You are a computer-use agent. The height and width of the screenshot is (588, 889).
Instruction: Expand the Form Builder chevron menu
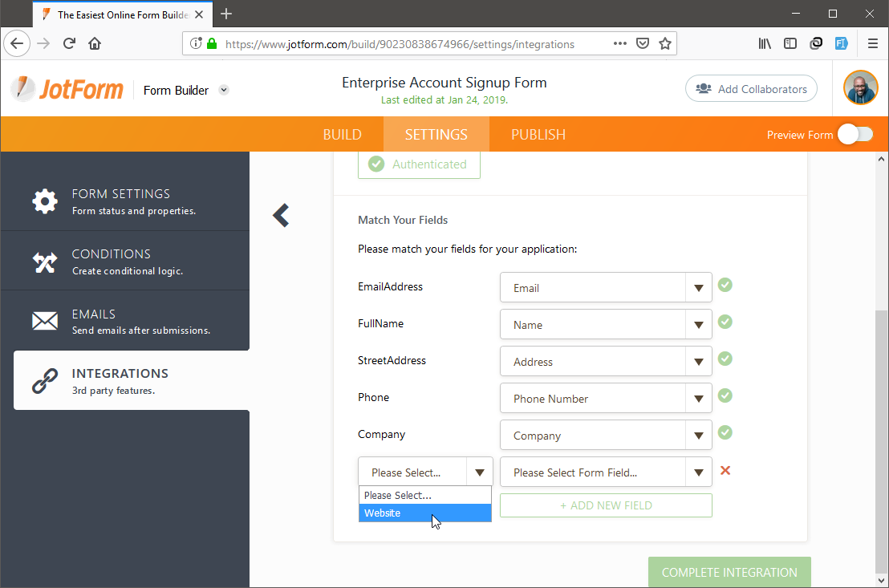click(x=223, y=90)
